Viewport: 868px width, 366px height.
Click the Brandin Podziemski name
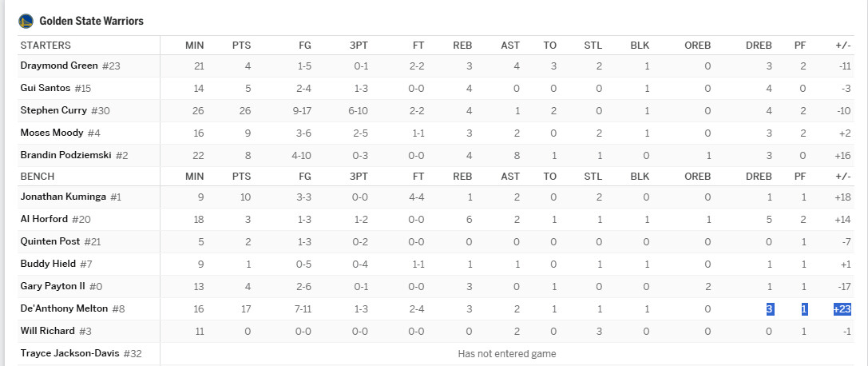pyautogui.click(x=65, y=155)
